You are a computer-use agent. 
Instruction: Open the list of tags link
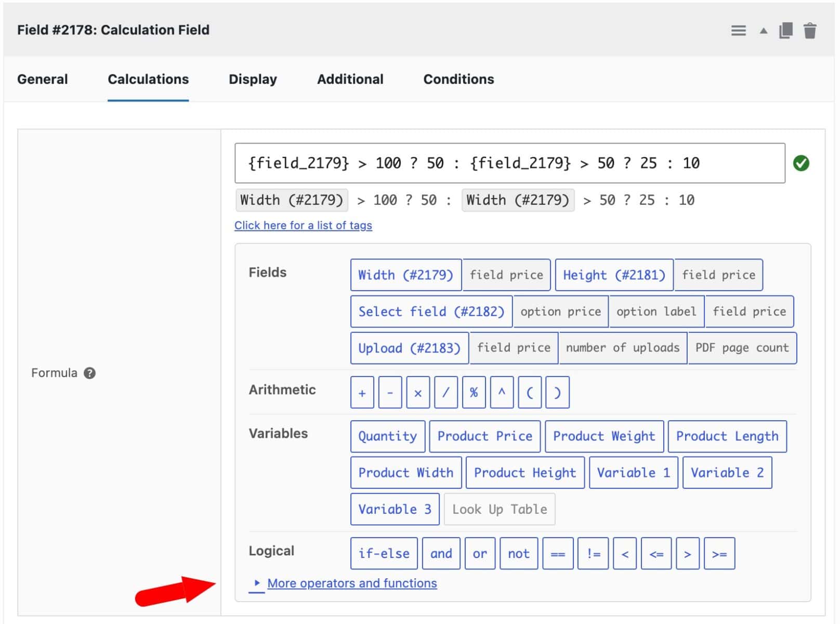pos(303,225)
